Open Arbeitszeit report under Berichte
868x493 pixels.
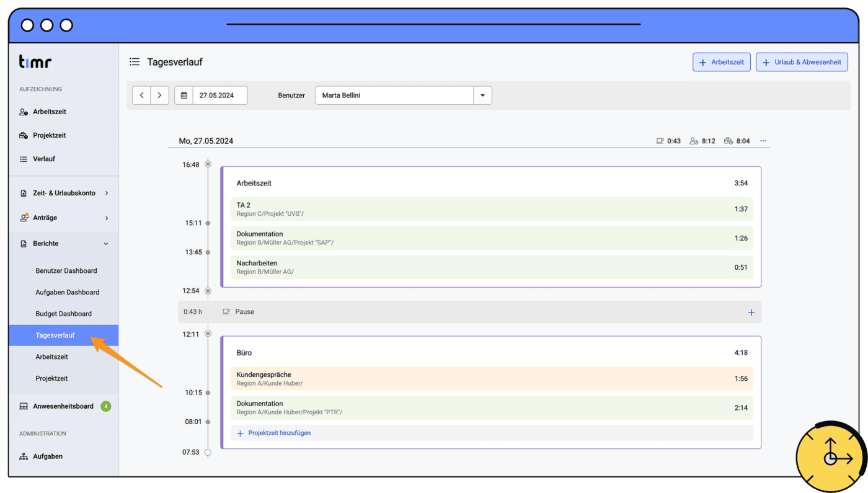point(52,357)
